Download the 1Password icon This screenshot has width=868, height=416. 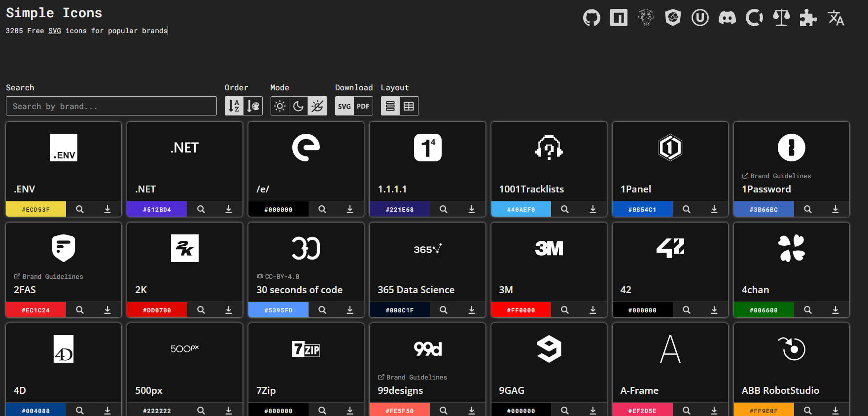(x=835, y=209)
